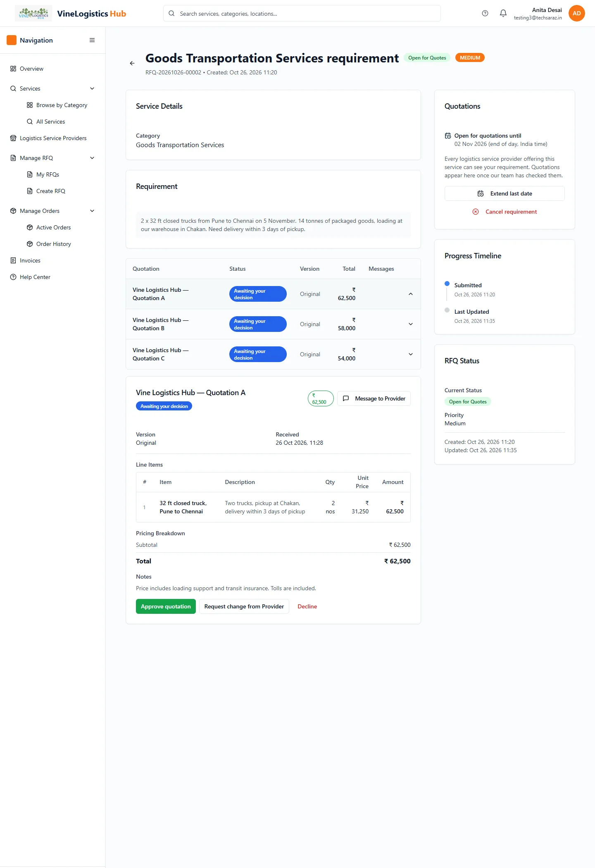This screenshot has height=868, width=595.
Task: Click the search magnifier icon in the header
Action: [171, 13]
